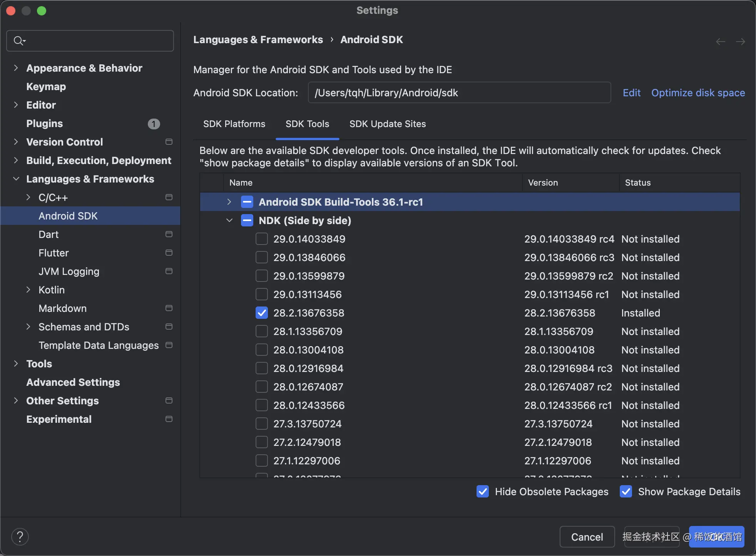This screenshot has height=556, width=756.
Task: Toggle Hide Obsolete Packages checkbox
Action: click(482, 491)
